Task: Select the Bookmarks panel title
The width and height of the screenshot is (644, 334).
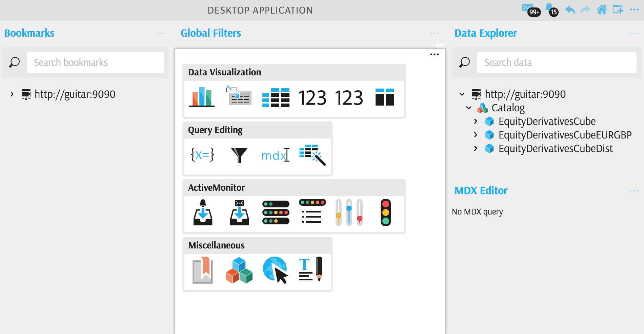Action: pos(29,33)
